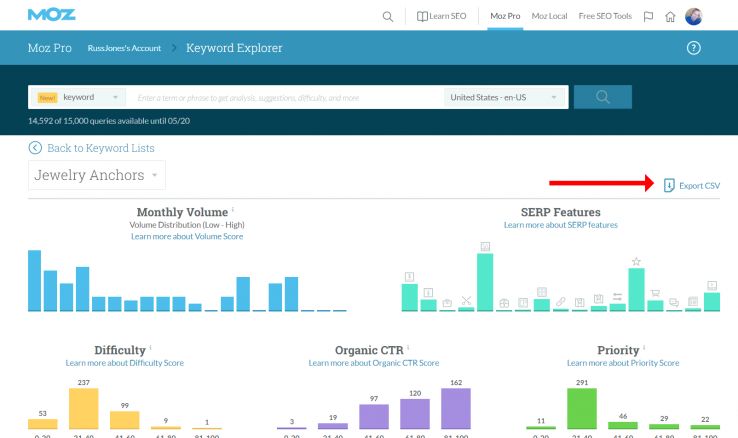This screenshot has width=738, height=438.
Task: Expand the keyword type dropdown
Action: [x=116, y=98]
